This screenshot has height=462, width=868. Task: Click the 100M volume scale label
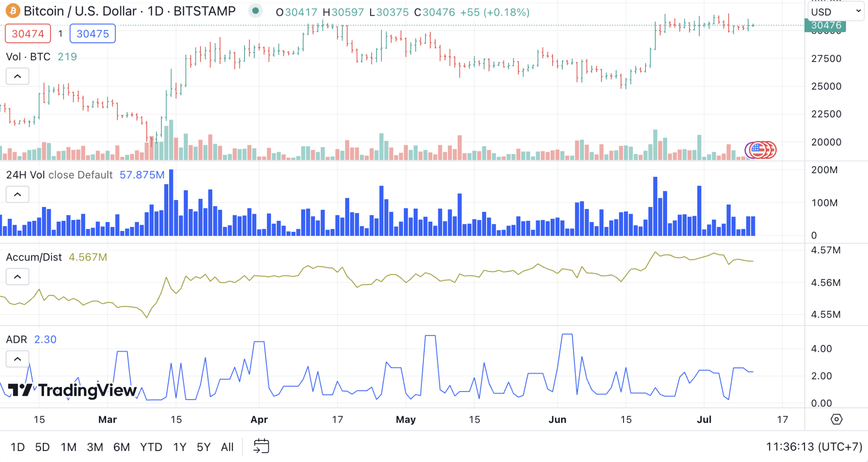[824, 203]
